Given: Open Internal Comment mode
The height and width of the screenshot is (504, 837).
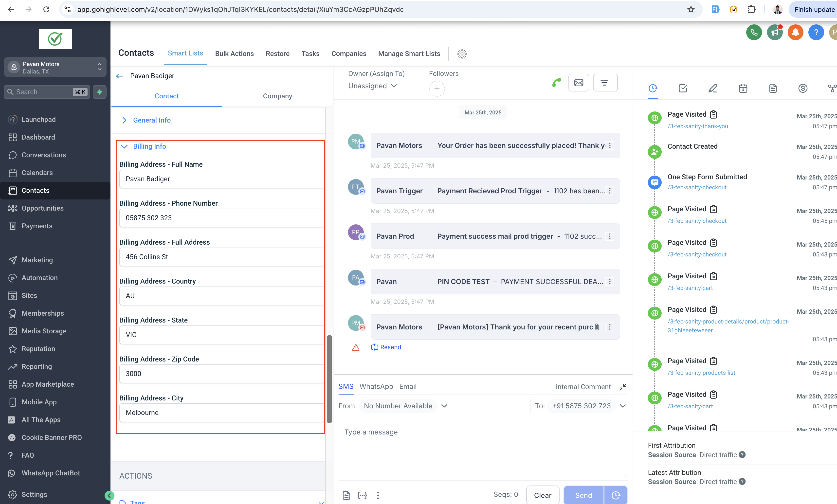Looking at the screenshot, I should point(583,387).
